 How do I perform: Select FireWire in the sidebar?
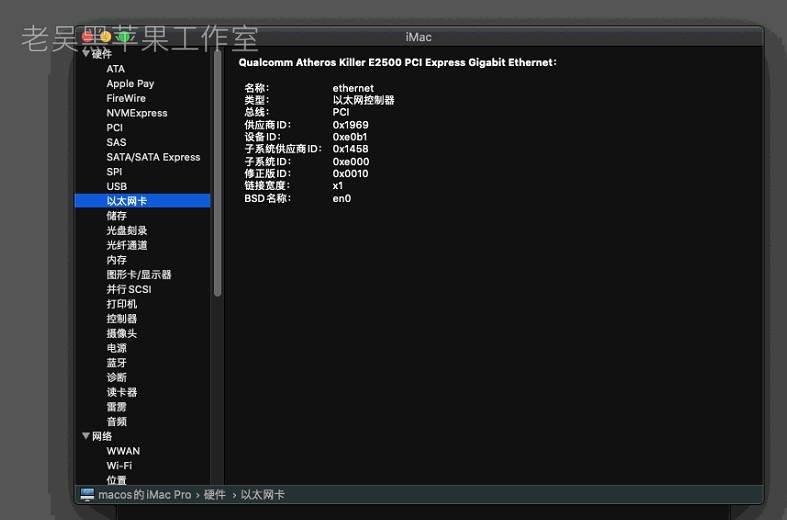[126, 98]
